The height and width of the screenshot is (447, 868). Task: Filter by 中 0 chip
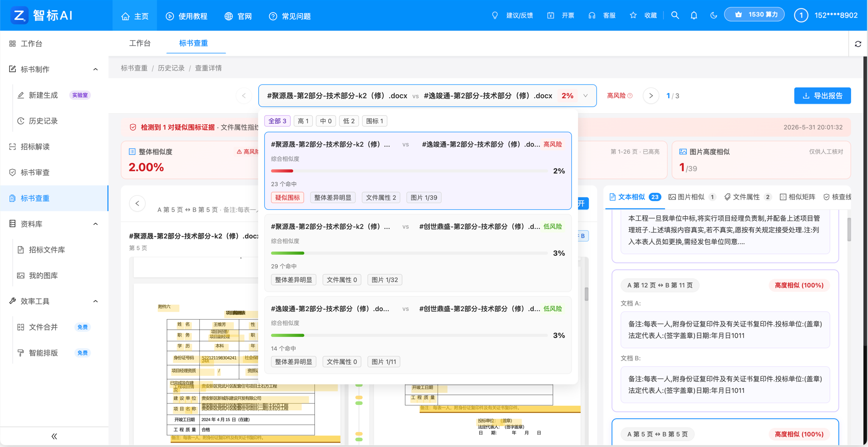[x=326, y=121]
